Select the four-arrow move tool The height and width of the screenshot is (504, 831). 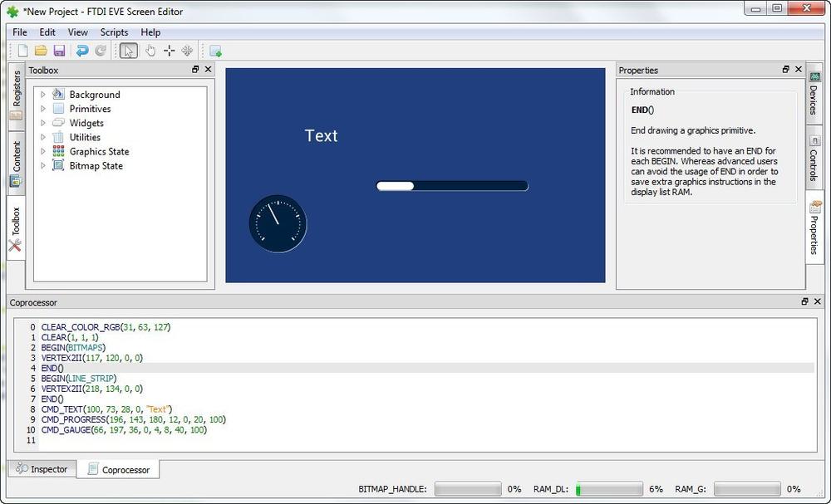pos(187,51)
